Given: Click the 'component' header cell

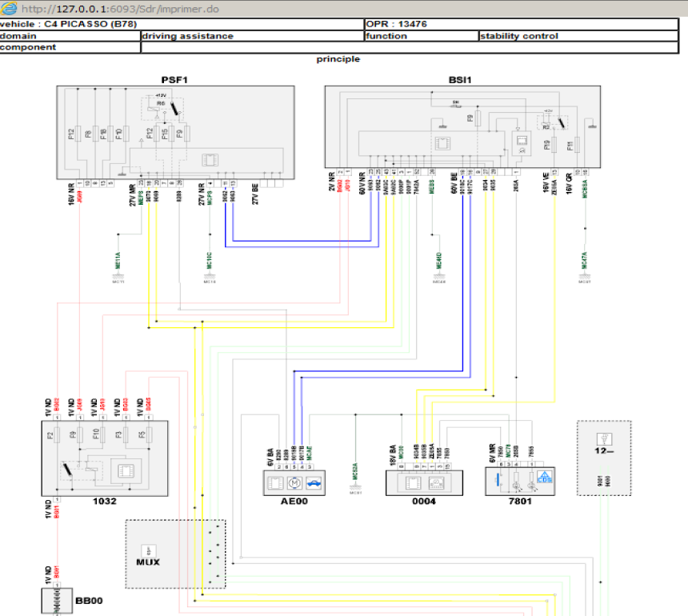Looking at the screenshot, I should (70, 47).
